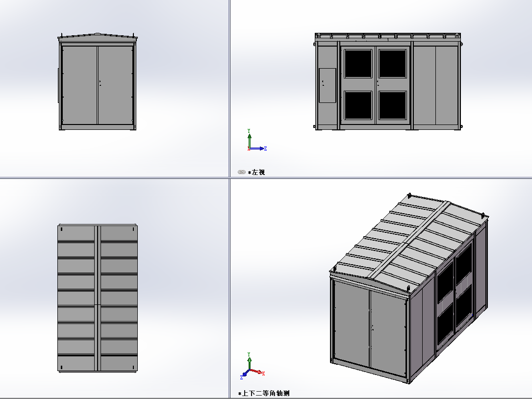Viewport: 532px width, 399px height.
Task: Select the upper-left black window in the left-view model
Action: (x=358, y=64)
